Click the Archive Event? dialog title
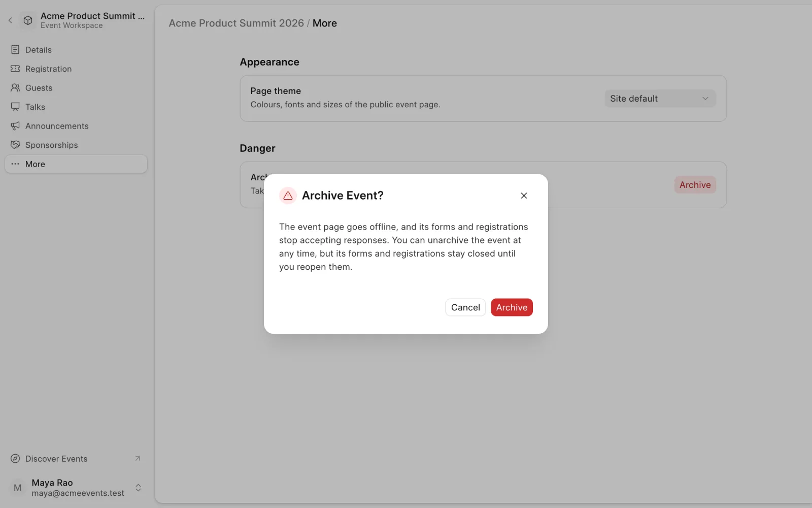The image size is (812, 508). [x=343, y=196]
